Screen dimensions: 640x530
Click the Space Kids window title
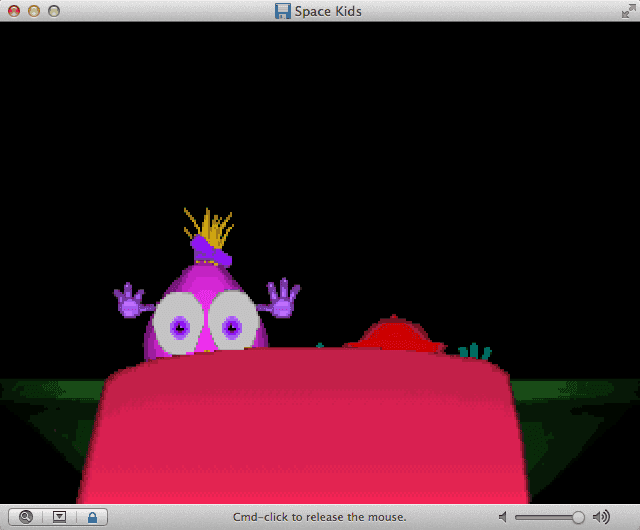(328, 11)
